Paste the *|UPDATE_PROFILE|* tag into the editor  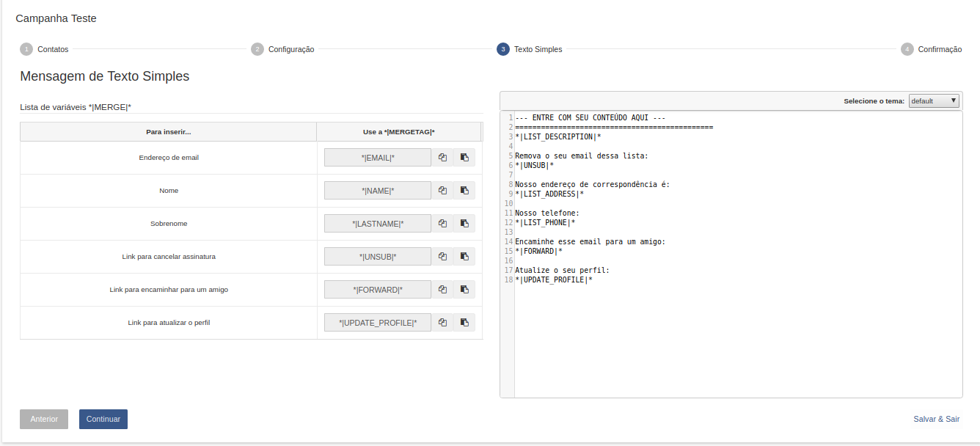[x=464, y=323]
